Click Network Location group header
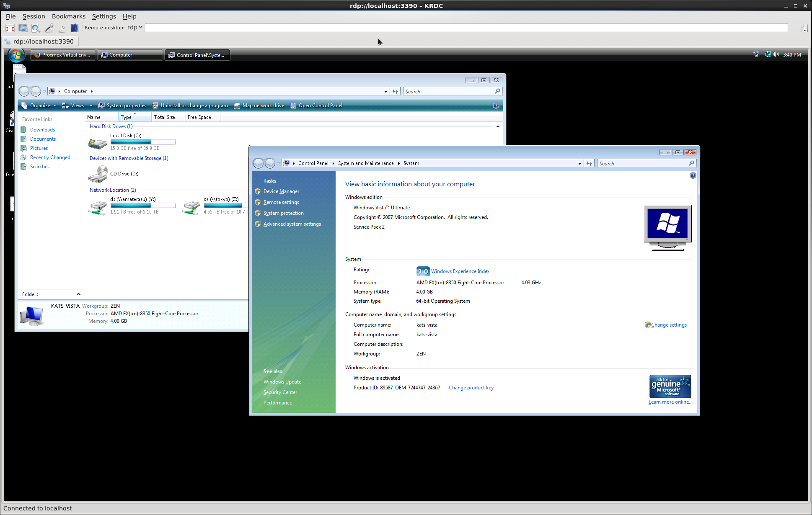Screen dimensions: 812x515 click(113, 190)
